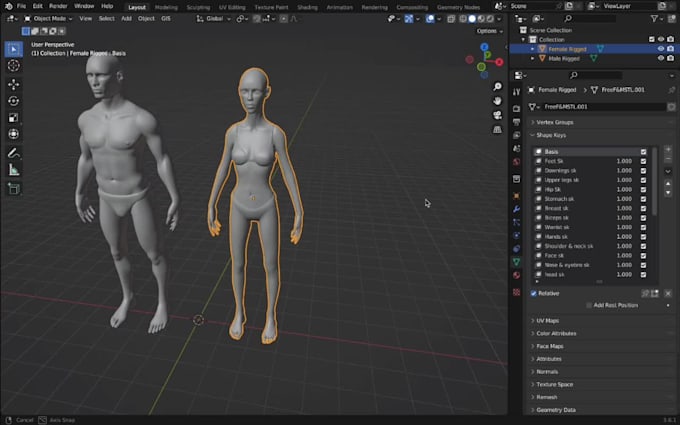Image resolution: width=680 pixels, height=425 pixels.
Task: Open the viewport Options dropdown
Action: 490,31
